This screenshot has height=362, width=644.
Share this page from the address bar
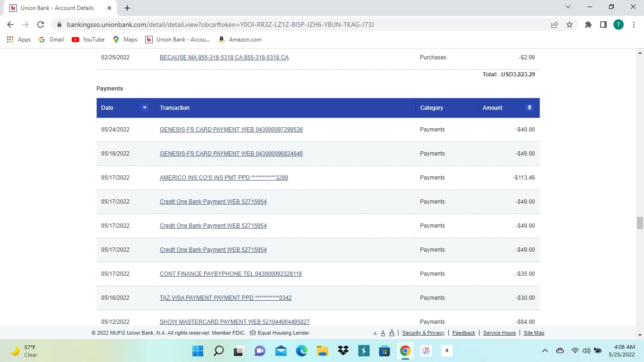(554, 25)
